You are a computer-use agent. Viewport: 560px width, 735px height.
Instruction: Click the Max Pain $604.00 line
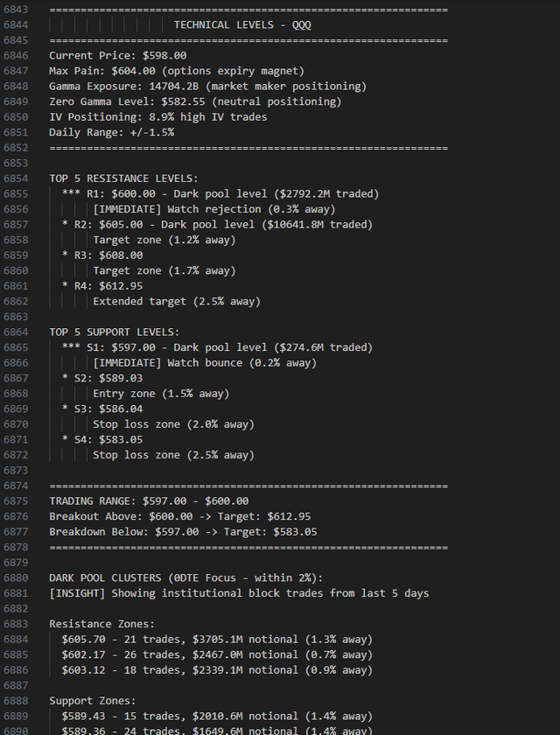pyautogui.click(x=177, y=71)
